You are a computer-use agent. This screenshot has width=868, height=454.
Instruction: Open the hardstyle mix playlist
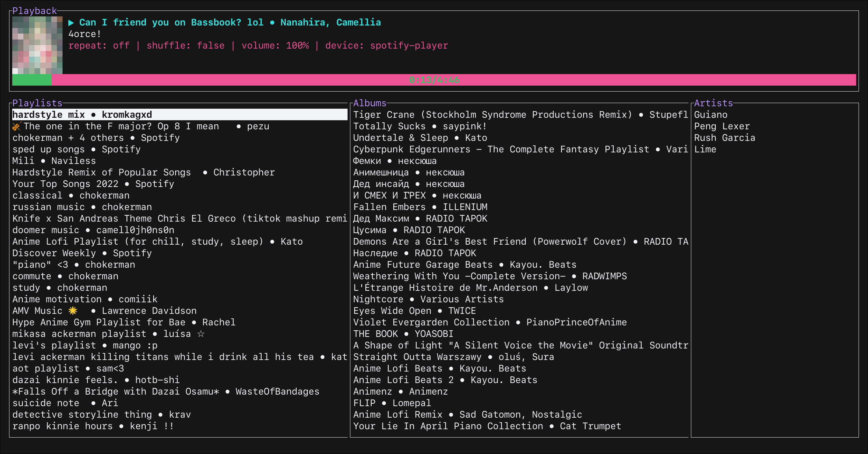82,115
